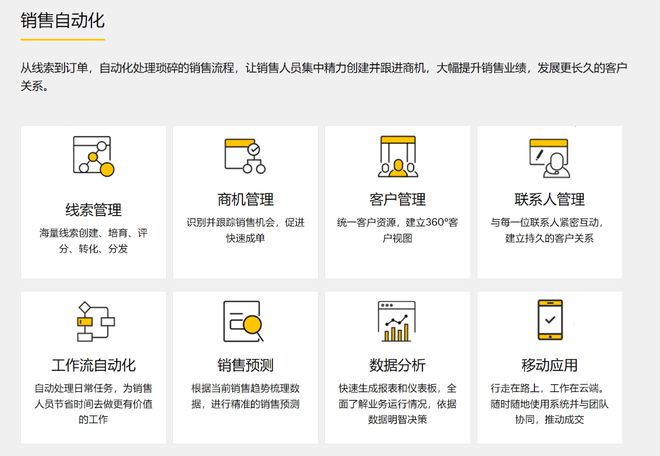Click the 线索管理 lead management icon
The image size is (660, 456).
pos(93,157)
